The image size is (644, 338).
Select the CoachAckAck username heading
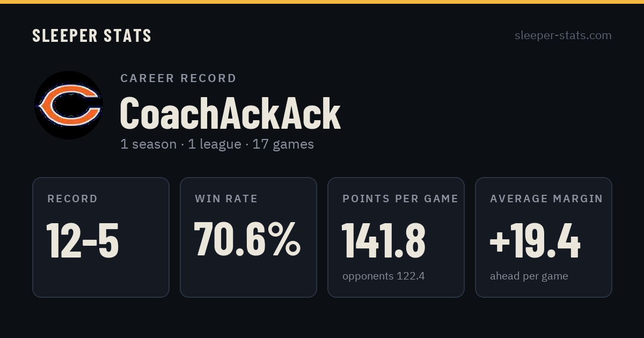(230, 113)
